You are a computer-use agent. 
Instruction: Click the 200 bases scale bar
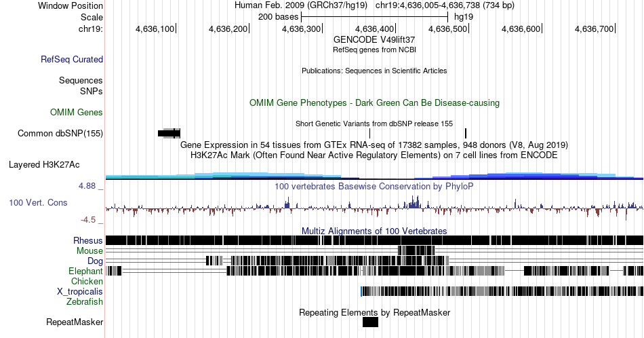point(375,17)
